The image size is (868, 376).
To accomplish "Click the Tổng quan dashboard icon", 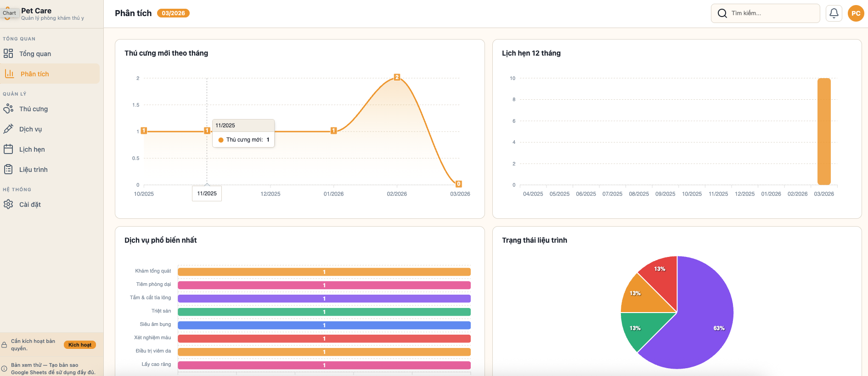I will 8,54.
